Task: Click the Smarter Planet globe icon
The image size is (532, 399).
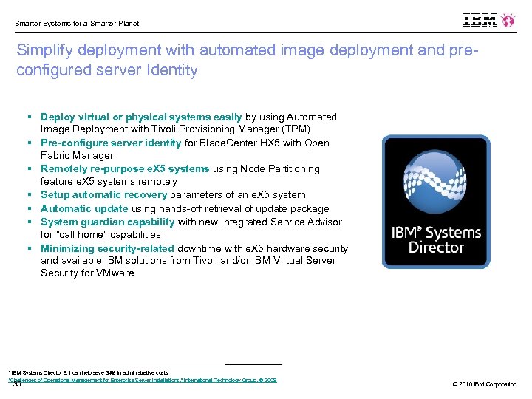Action: [x=508, y=20]
